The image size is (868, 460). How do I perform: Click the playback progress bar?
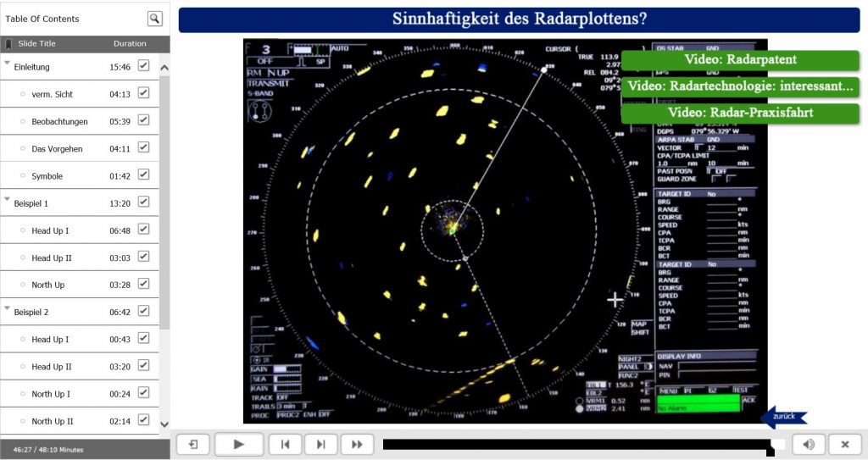click(x=576, y=444)
